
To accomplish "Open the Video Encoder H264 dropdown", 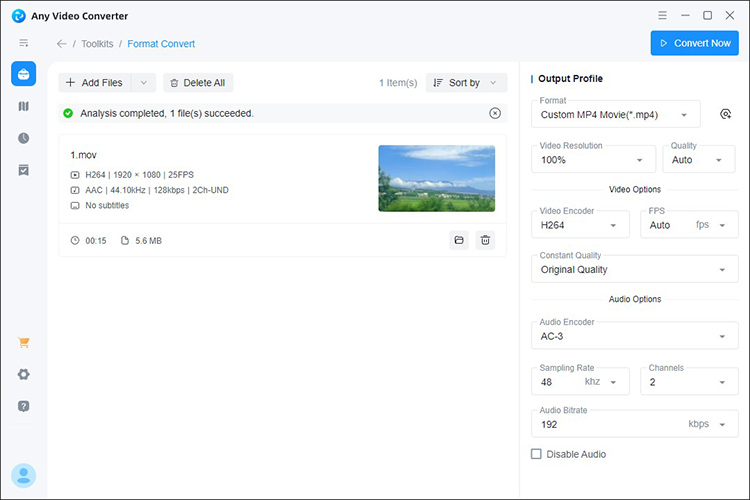I will 580,225.
